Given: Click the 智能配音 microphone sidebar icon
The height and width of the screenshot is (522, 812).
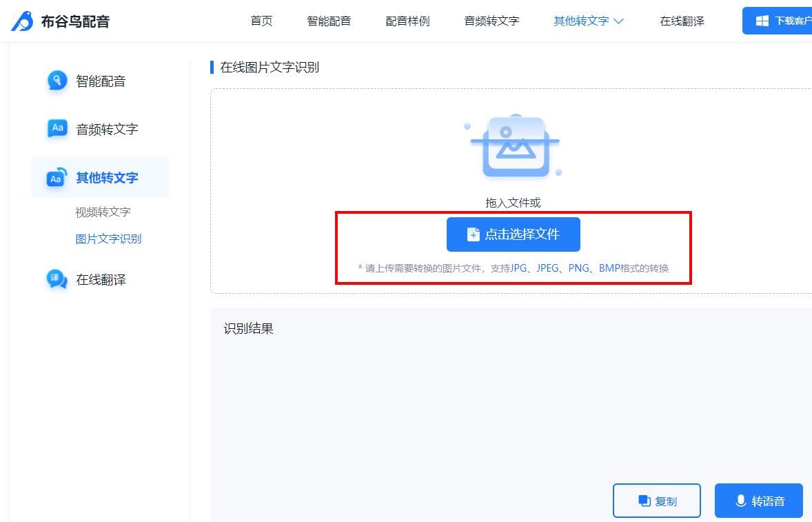Looking at the screenshot, I should [x=57, y=81].
